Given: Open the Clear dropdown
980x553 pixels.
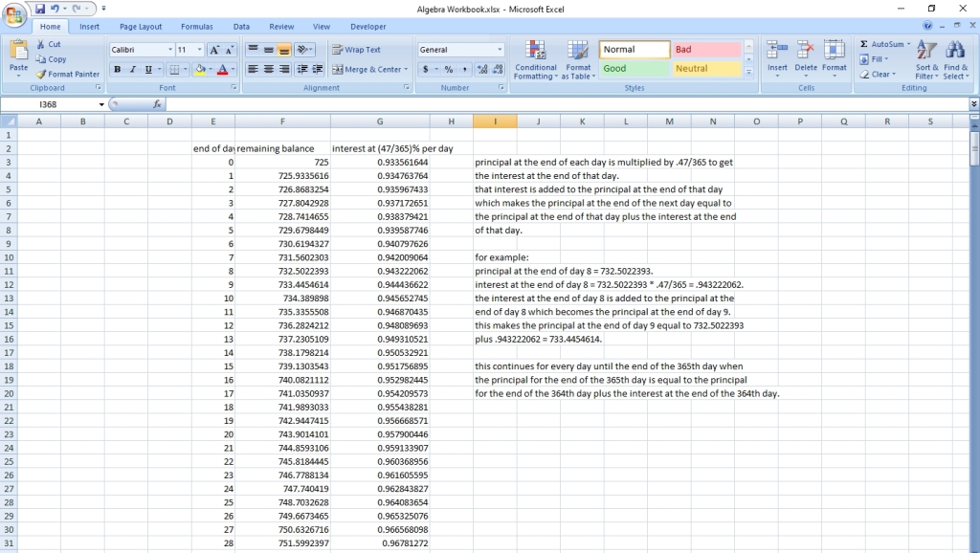Looking at the screenshot, I should (879, 74).
